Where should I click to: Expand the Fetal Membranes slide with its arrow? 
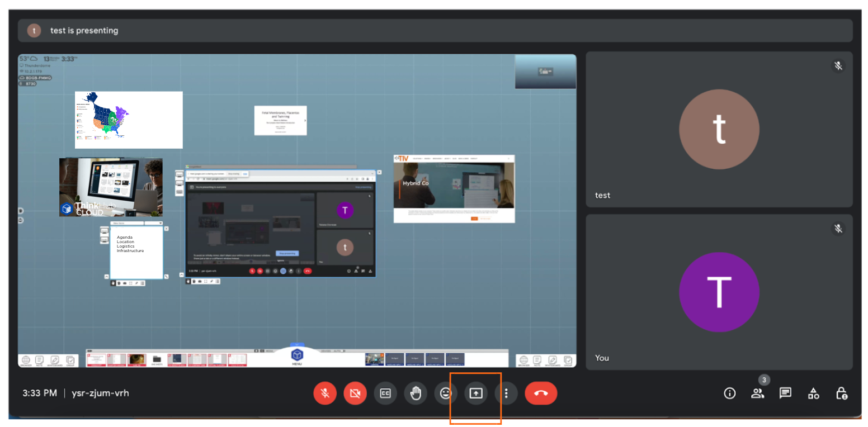(305, 121)
